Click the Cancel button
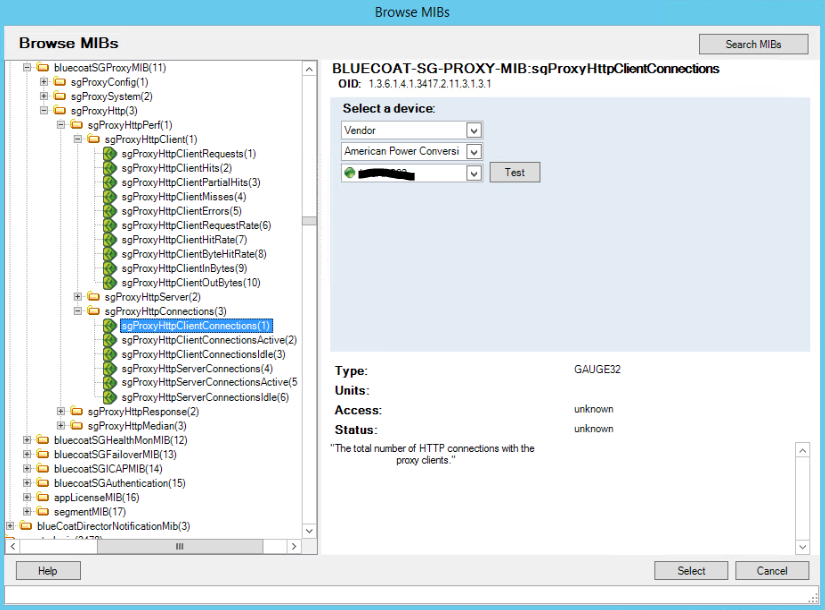 (772, 571)
